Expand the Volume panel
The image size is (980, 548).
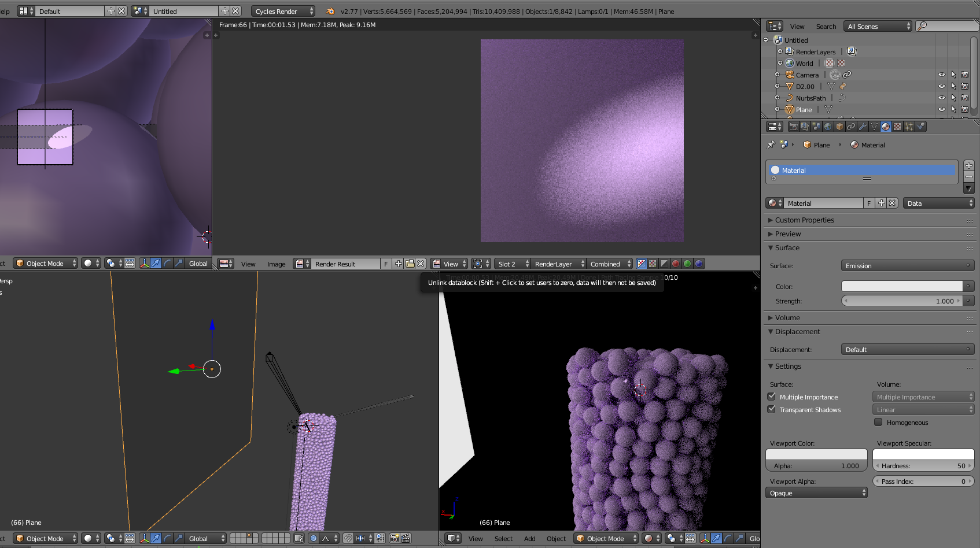(787, 317)
